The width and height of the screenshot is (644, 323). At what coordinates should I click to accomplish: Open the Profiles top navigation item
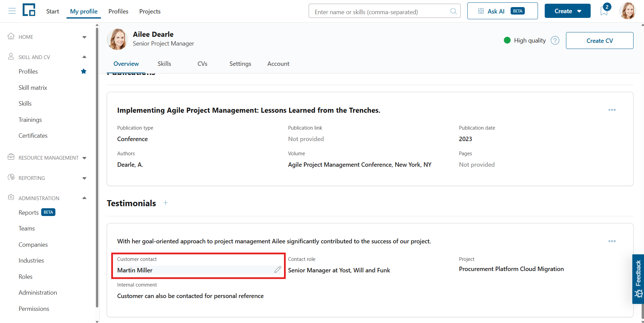point(118,11)
